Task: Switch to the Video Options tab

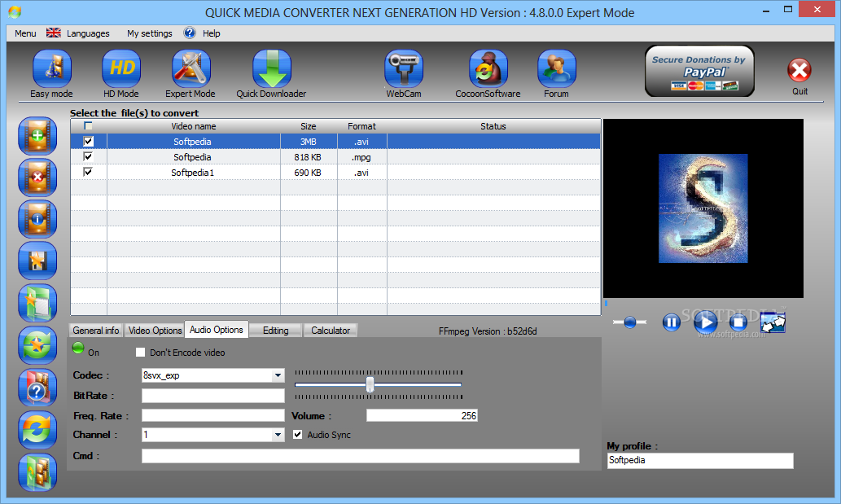Action: (x=155, y=331)
